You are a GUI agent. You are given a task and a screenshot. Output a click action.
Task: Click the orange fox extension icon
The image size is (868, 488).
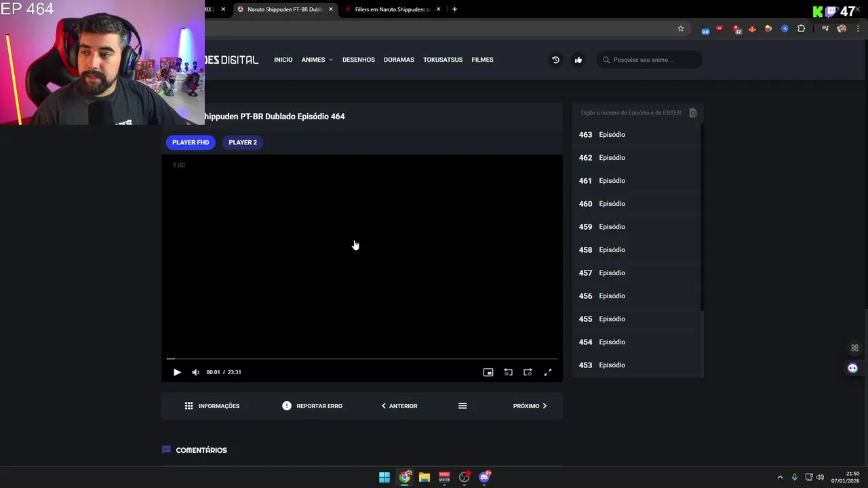click(752, 28)
